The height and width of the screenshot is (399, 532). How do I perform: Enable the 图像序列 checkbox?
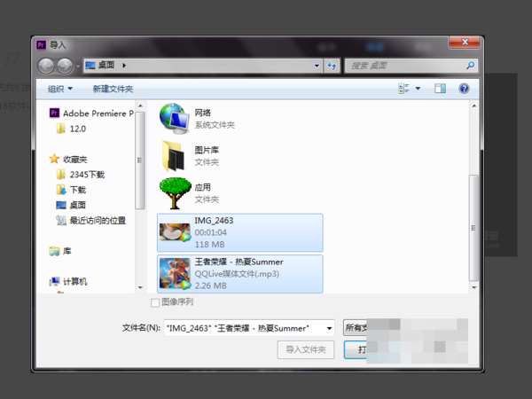point(154,302)
